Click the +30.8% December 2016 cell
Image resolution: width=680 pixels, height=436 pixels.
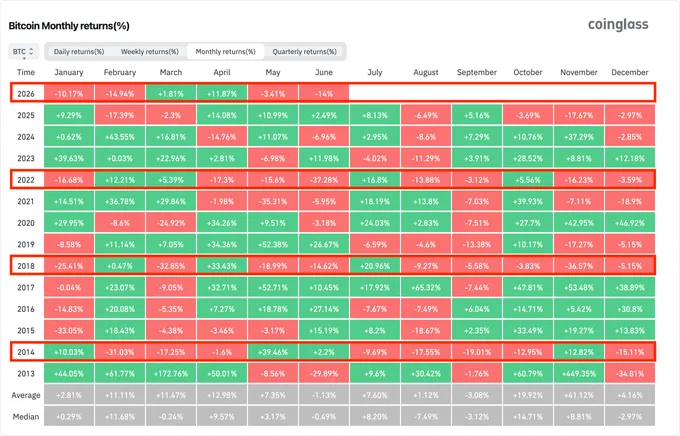click(630, 309)
